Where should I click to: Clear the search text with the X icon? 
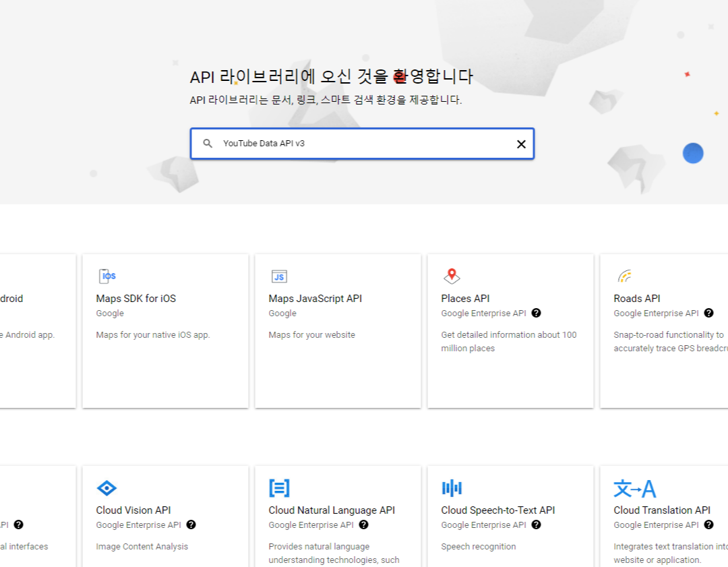(x=521, y=144)
